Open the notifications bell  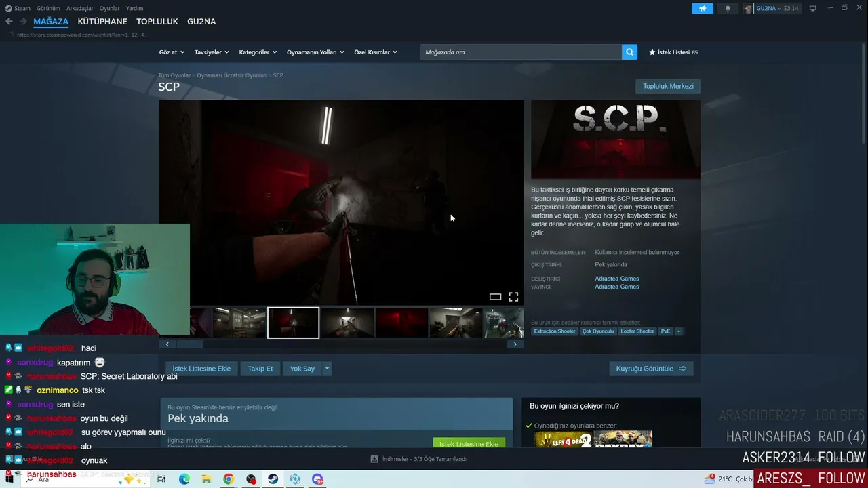tap(728, 8)
